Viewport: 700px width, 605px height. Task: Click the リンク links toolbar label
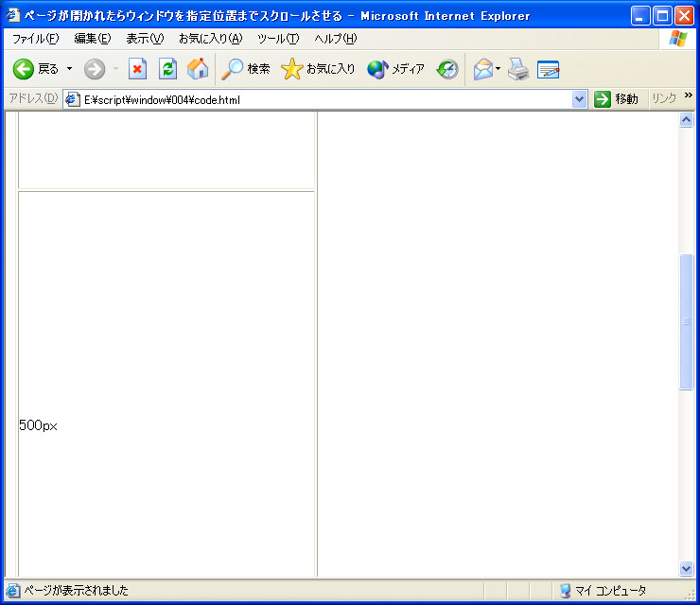[x=664, y=98]
